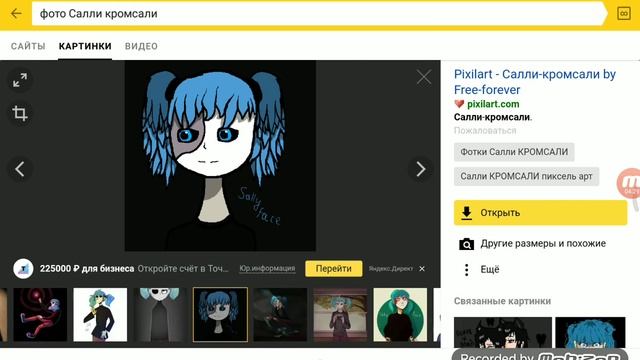Screen dimensions: 640x360
Task: Click the yellow Перейти ad button
Action: pos(333,269)
